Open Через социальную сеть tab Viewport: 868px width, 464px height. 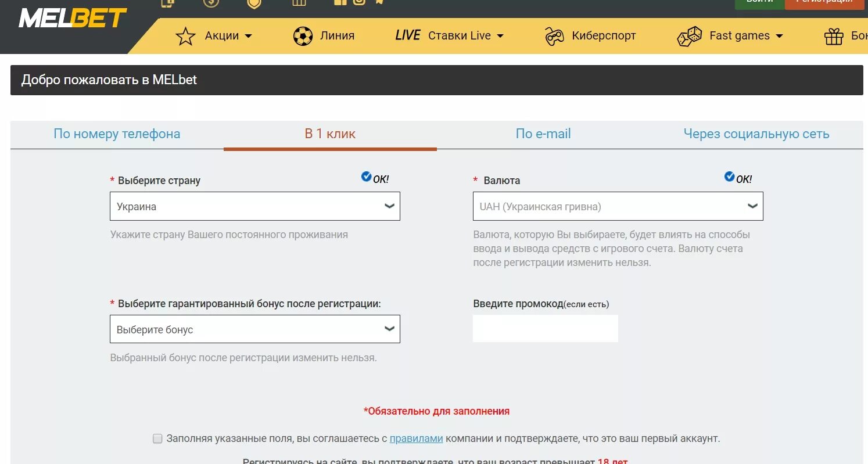coord(756,134)
